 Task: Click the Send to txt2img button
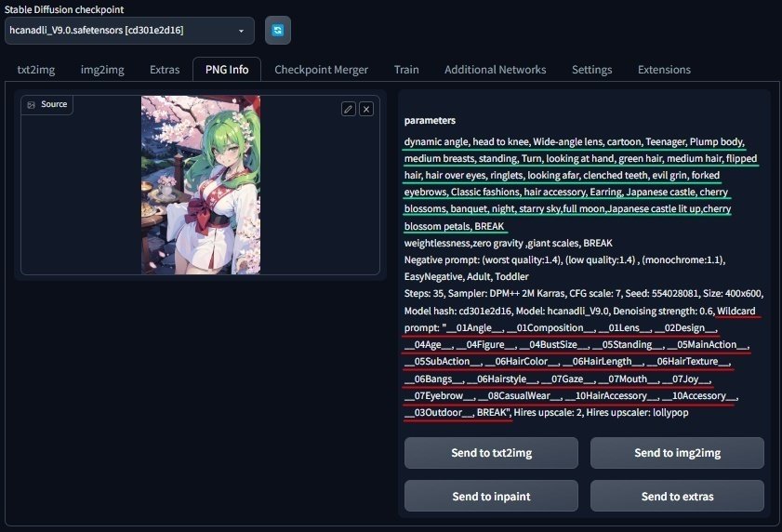click(x=491, y=453)
